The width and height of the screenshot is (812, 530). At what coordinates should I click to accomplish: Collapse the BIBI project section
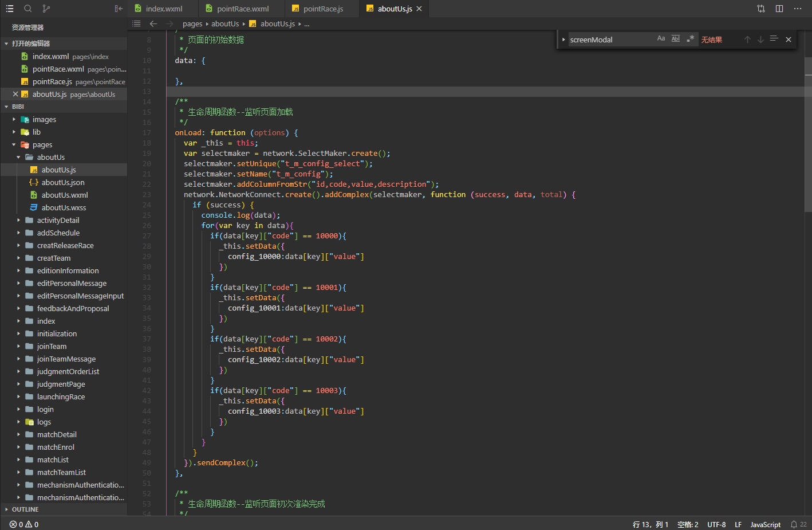[6, 107]
